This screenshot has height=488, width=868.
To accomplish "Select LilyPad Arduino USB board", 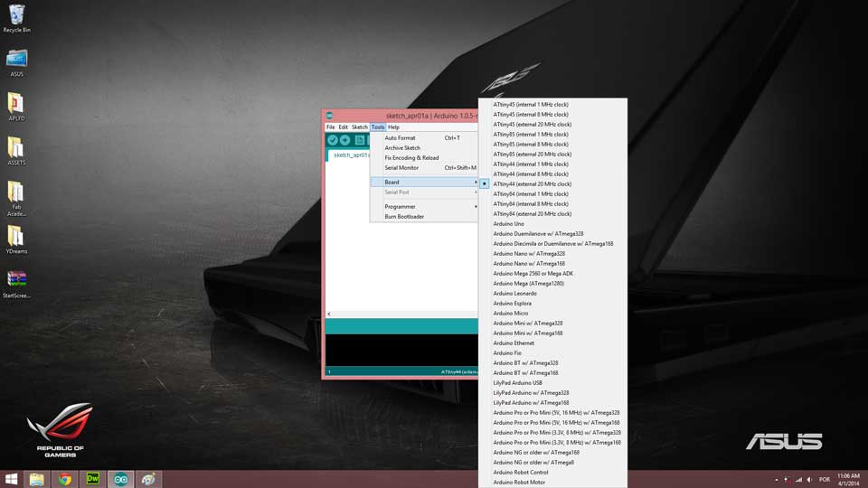I will (552, 383).
